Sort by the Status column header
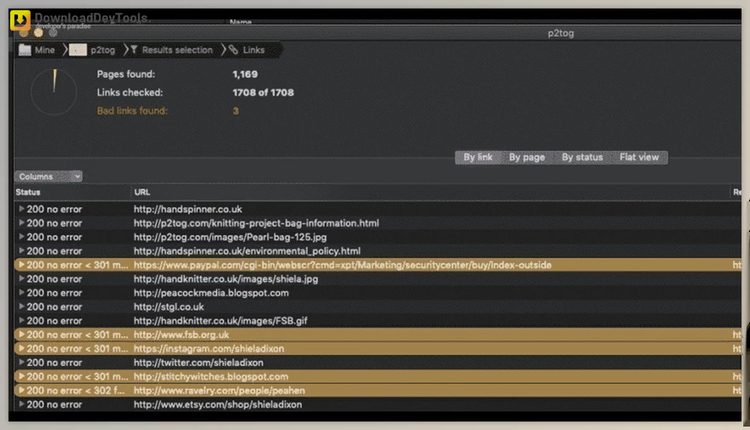Screen dimensions: 750x430 point(28,192)
